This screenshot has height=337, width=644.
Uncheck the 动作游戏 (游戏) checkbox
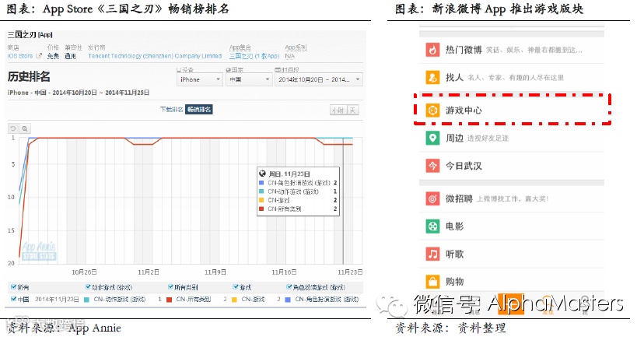point(88,287)
